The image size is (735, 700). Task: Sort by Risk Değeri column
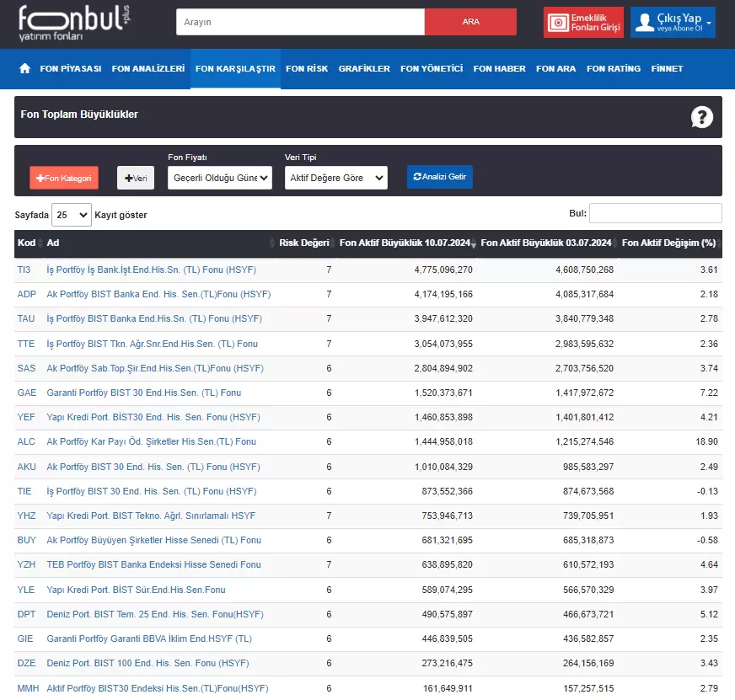303,243
